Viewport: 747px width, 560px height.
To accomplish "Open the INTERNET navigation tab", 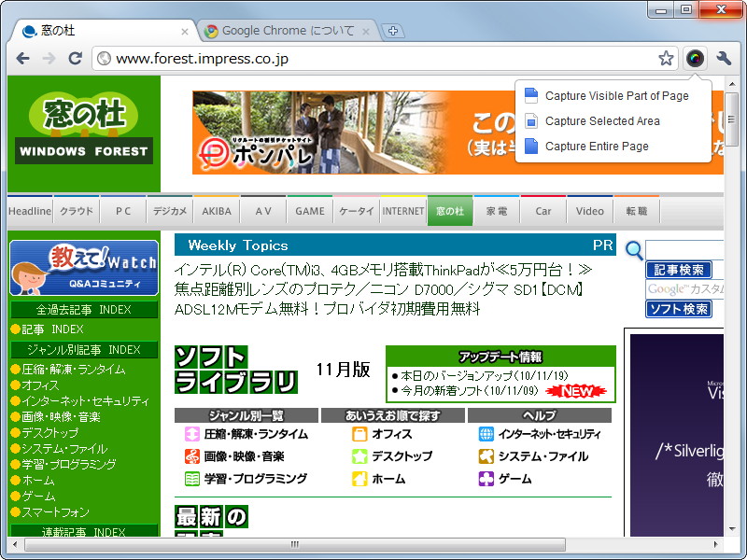I will pos(403,211).
